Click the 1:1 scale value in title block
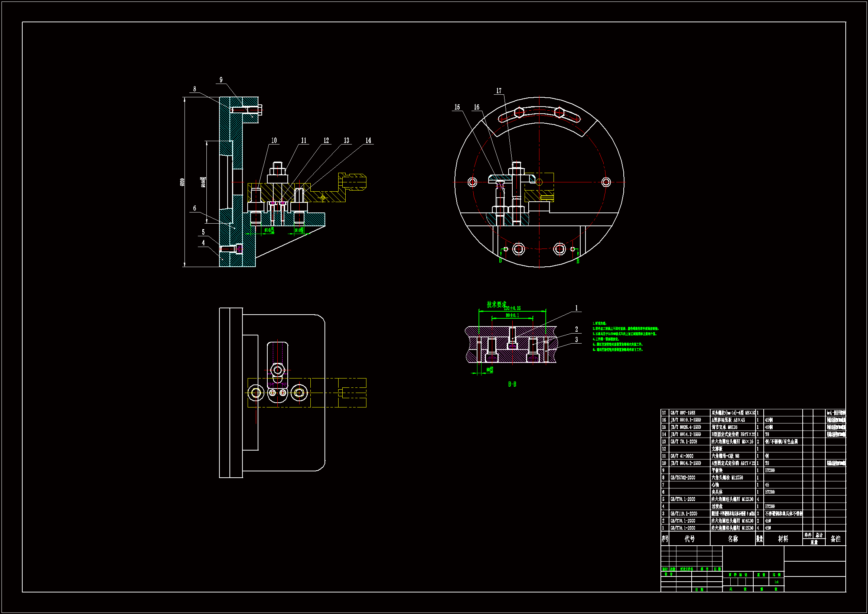 pyautogui.click(x=777, y=582)
